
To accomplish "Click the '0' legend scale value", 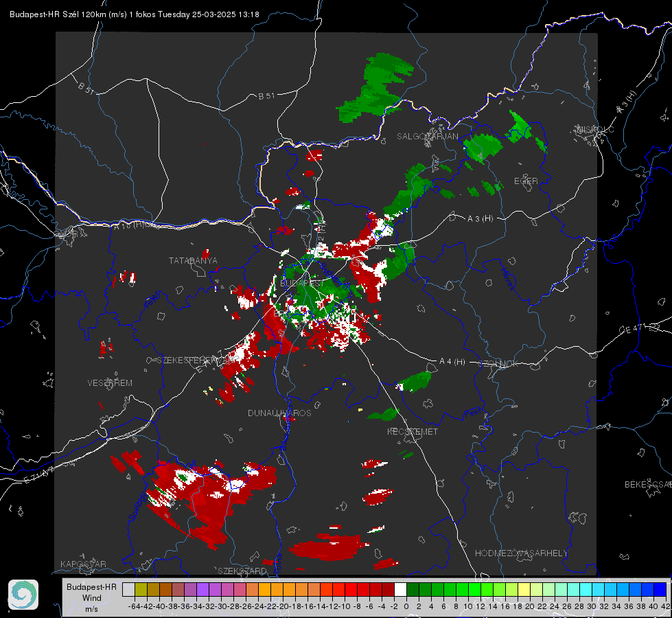I will (406, 606).
